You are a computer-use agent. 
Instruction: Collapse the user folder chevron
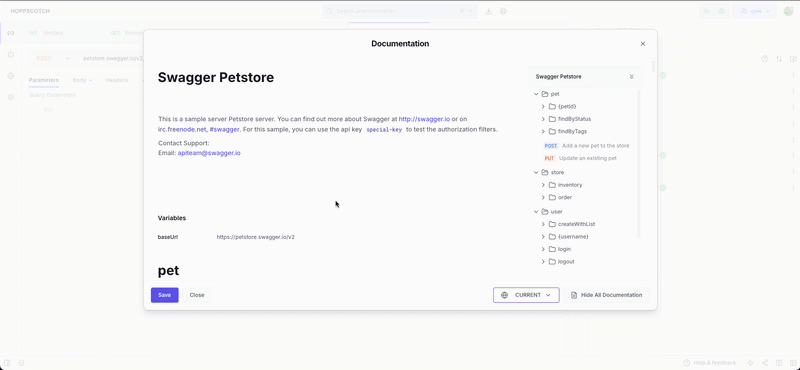tap(536, 211)
